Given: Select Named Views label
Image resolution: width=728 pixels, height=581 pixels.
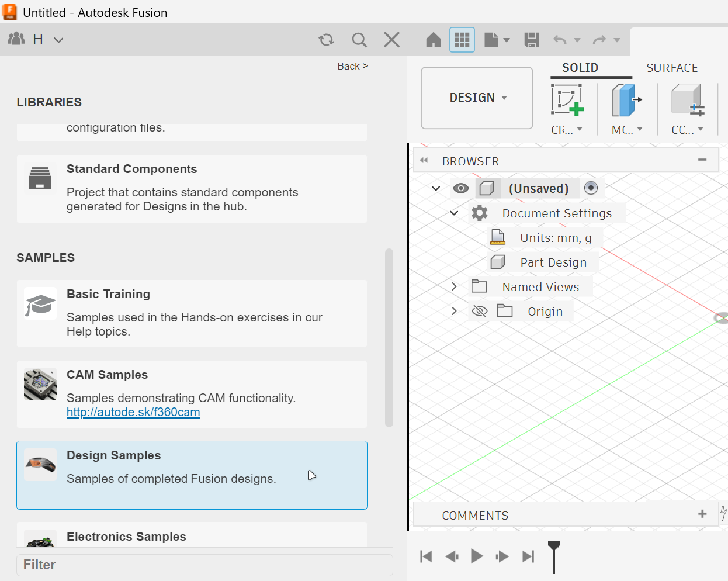Looking at the screenshot, I should pyautogui.click(x=540, y=287).
